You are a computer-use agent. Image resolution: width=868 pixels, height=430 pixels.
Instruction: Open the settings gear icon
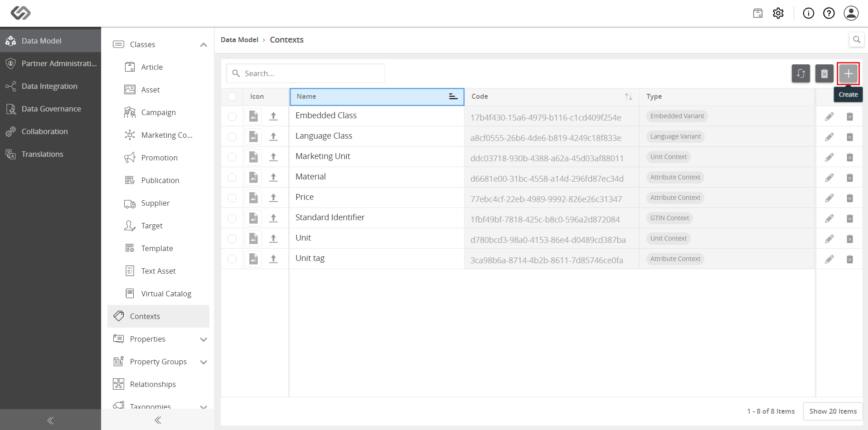click(778, 13)
